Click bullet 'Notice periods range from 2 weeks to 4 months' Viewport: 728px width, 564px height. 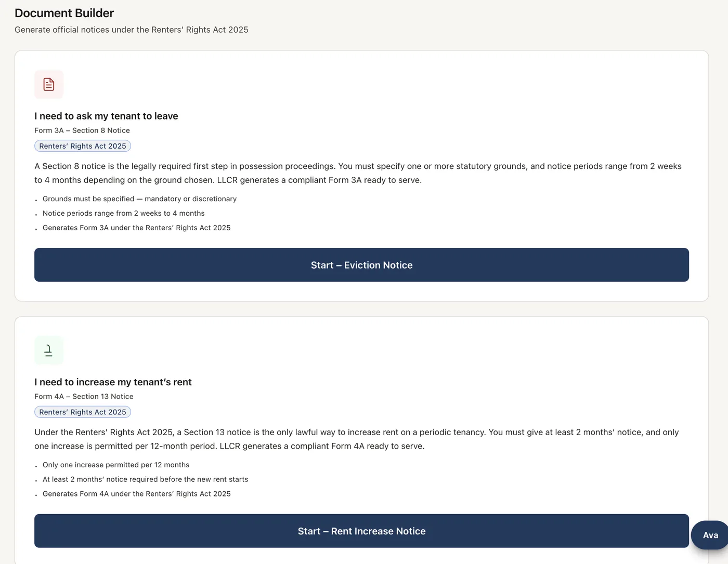(124, 214)
